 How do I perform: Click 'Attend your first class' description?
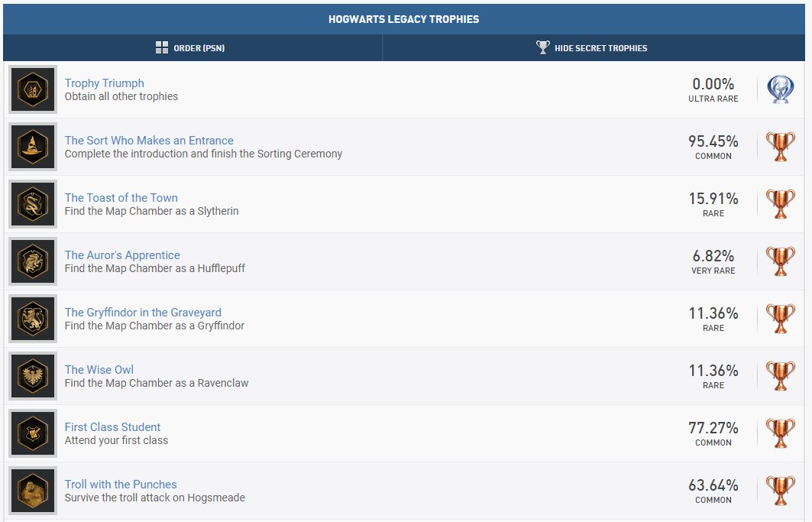(116, 441)
